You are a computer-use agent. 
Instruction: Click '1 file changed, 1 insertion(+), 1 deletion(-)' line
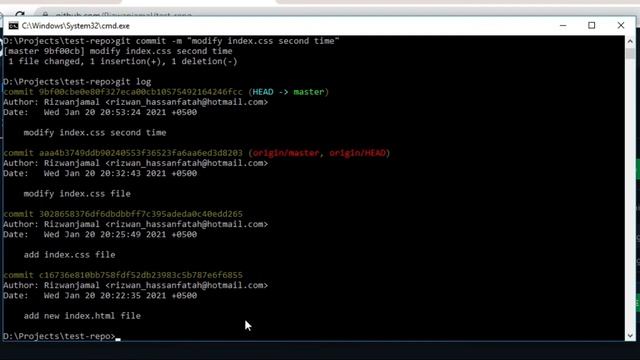[x=122, y=61]
